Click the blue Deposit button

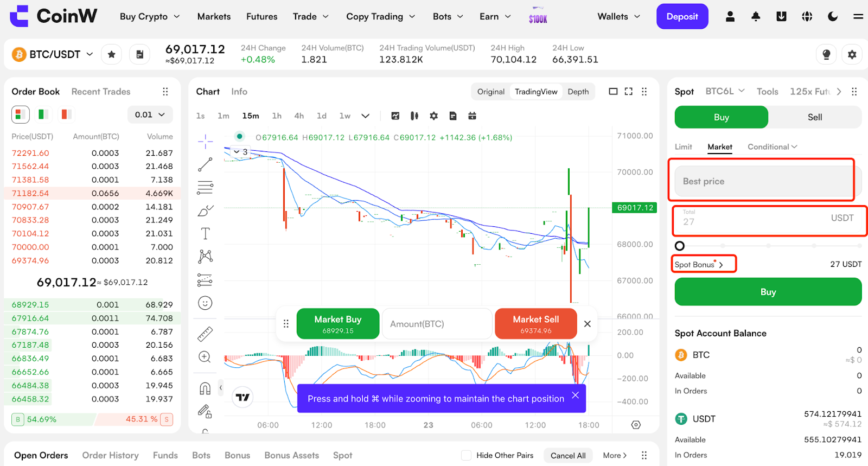[x=682, y=16]
